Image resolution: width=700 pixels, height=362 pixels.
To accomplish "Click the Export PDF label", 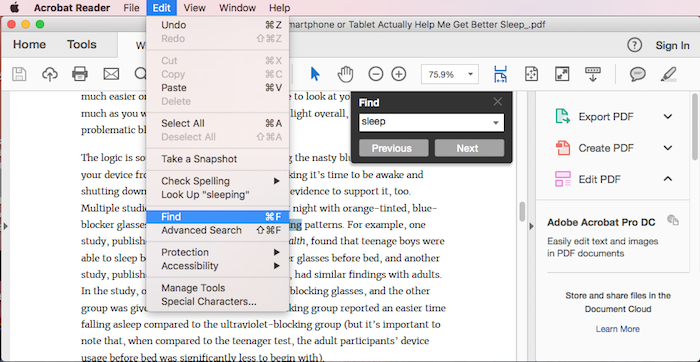I will click(606, 117).
